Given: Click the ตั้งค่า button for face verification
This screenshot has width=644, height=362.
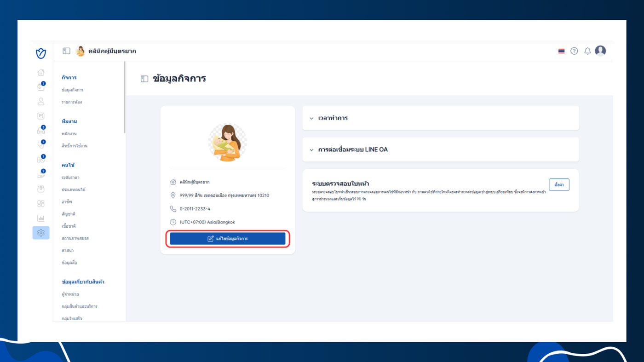Looking at the screenshot, I should (559, 184).
